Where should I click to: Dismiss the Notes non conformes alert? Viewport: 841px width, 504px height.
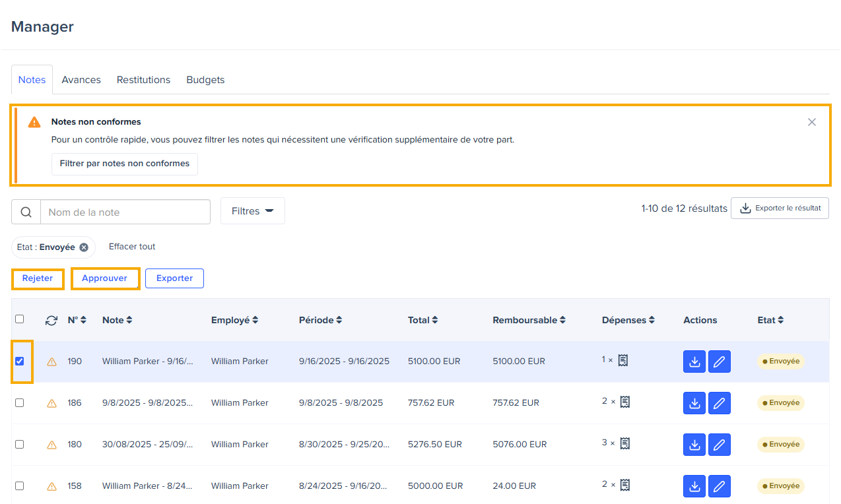[811, 122]
